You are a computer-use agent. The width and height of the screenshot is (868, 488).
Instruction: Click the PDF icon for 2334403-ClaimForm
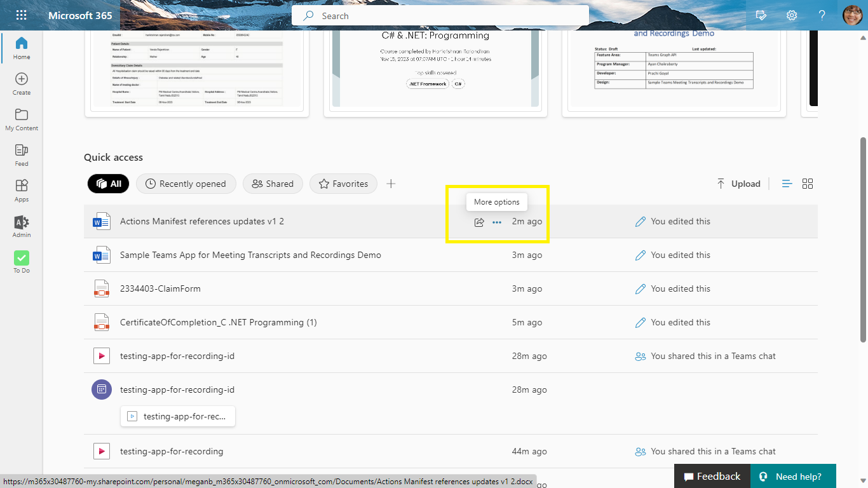(102, 288)
